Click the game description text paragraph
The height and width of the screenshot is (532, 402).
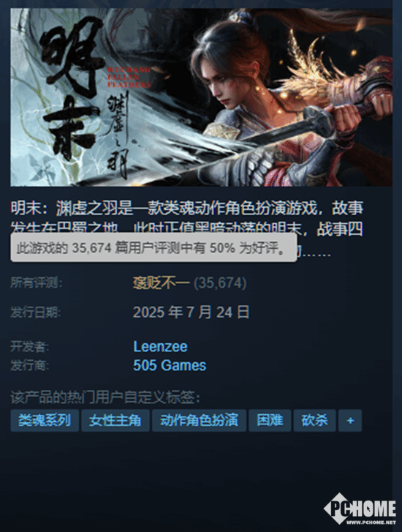pyautogui.click(x=187, y=229)
